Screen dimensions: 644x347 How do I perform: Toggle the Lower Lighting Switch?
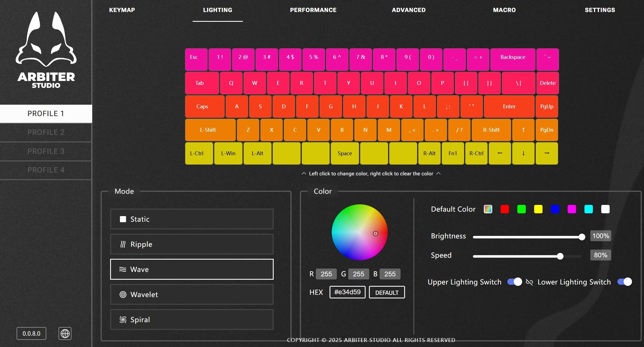[624, 282]
